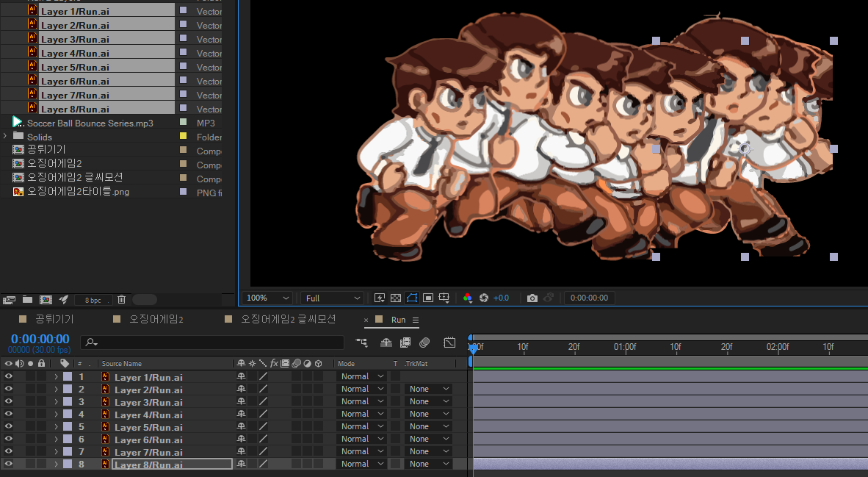Viewport: 868px width, 477px height.
Task: Click the Interpret Footage icon in Project panel
Action: click(x=9, y=300)
